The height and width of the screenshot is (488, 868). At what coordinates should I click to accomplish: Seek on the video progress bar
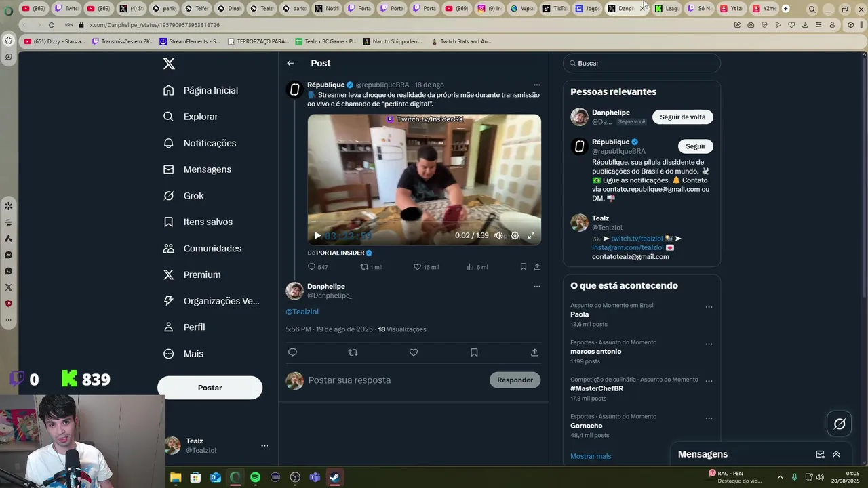[x=424, y=222]
